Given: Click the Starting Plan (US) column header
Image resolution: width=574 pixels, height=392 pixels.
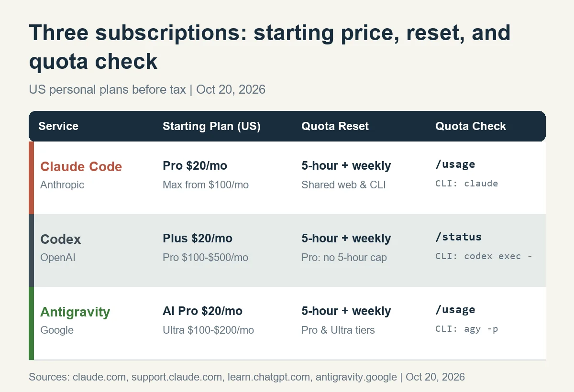Looking at the screenshot, I should [211, 126].
